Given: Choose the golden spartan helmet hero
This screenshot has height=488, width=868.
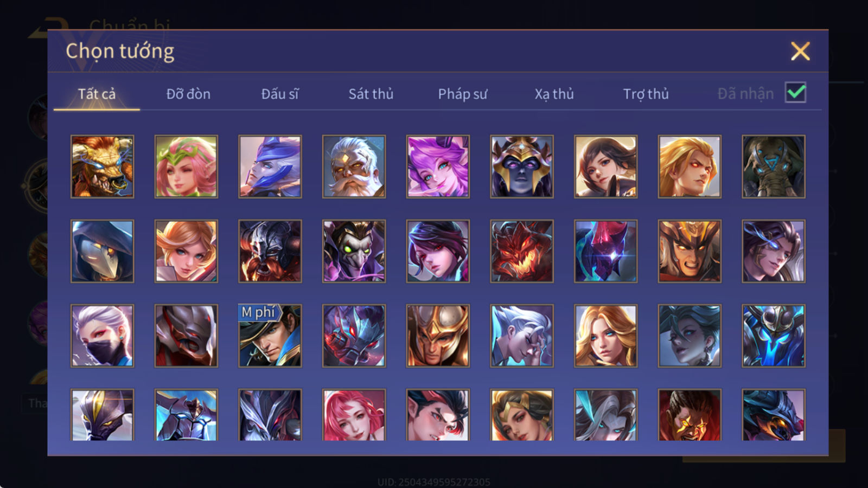Looking at the screenshot, I should (x=438, y=336).
